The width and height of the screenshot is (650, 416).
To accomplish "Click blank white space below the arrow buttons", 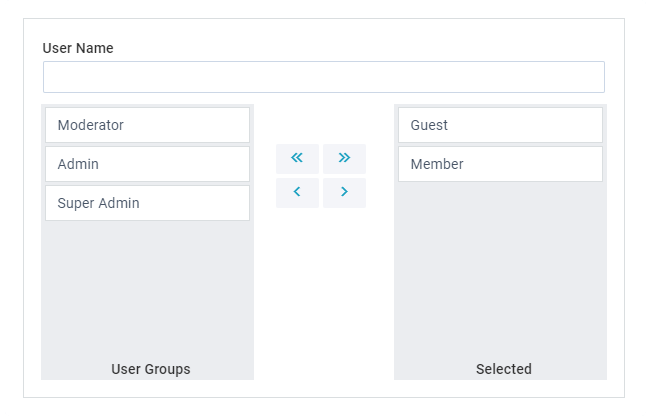I will pos(321,290).
